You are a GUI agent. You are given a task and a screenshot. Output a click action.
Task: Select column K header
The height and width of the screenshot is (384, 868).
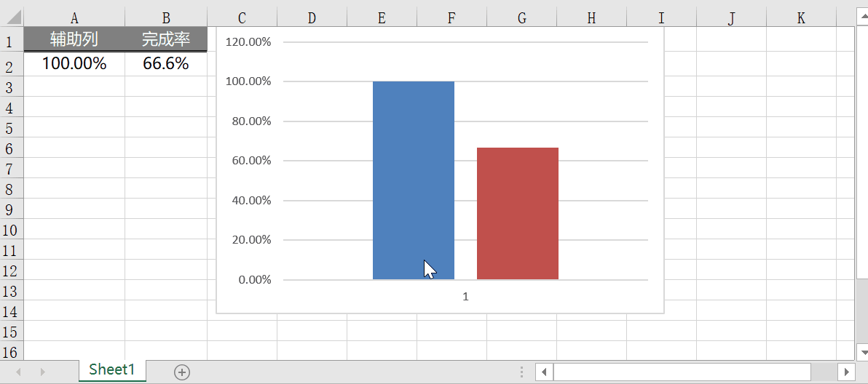coord(801,18)
